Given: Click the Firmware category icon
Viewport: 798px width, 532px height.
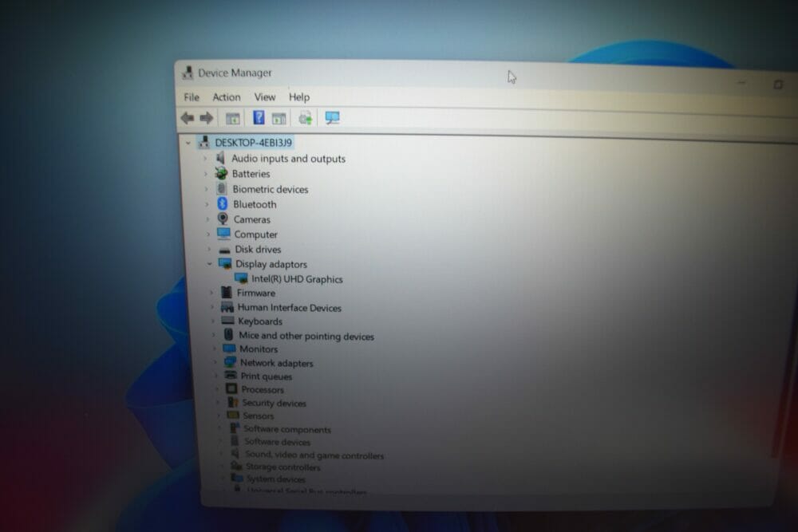Looking at the screenshot, I should point(227,292).
